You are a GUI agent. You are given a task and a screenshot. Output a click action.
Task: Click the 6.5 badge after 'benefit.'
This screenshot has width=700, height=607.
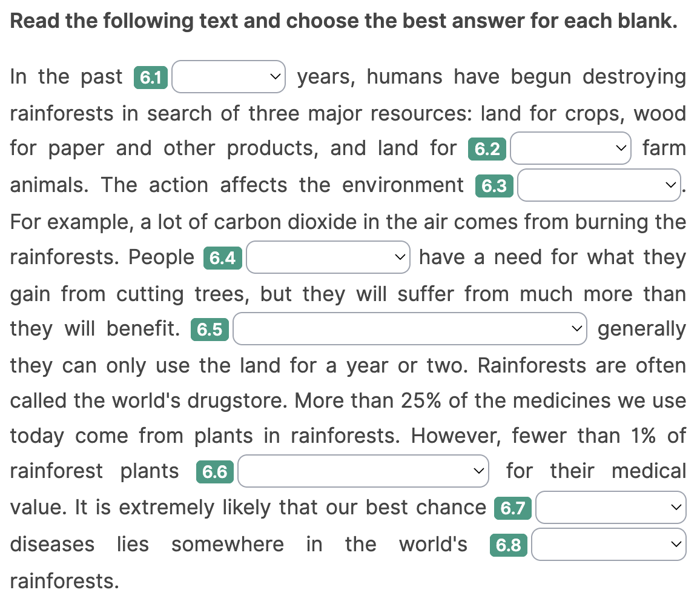[210, 330]
